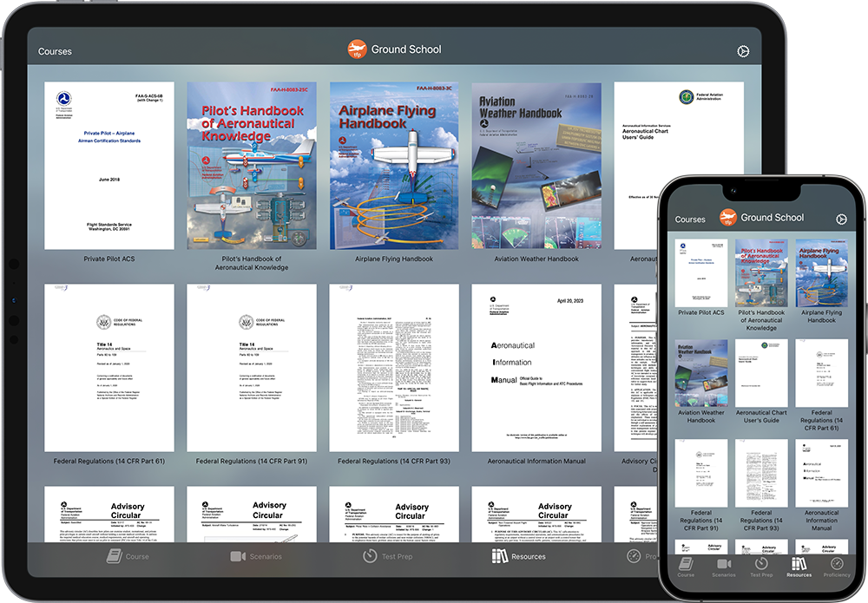Click 'Federal Regulations (14 CFR Part 61)' caption on iPad
Image resolution: width=868 pixels, height=603 pixels.
tap(109, 461)
